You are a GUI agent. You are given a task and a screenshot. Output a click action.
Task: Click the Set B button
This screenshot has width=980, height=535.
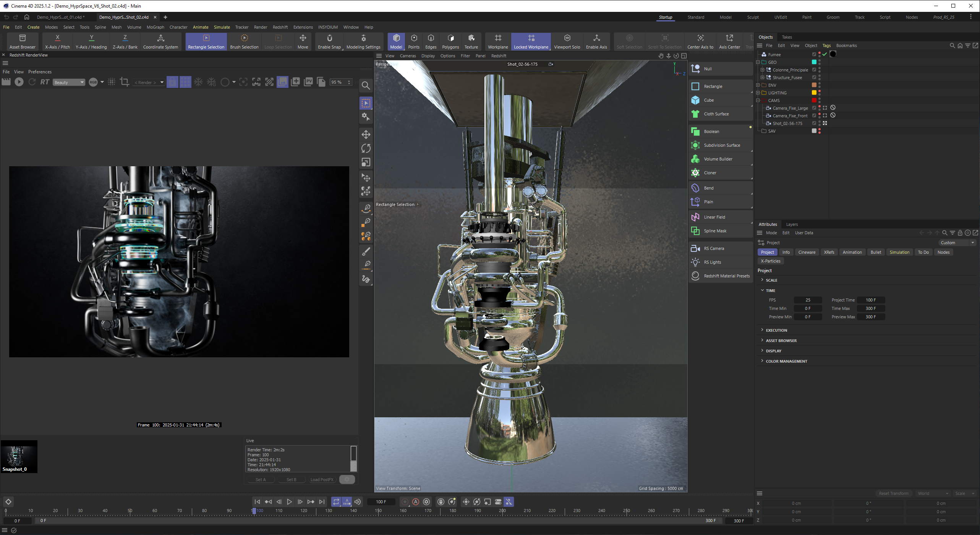coord(291,480)
